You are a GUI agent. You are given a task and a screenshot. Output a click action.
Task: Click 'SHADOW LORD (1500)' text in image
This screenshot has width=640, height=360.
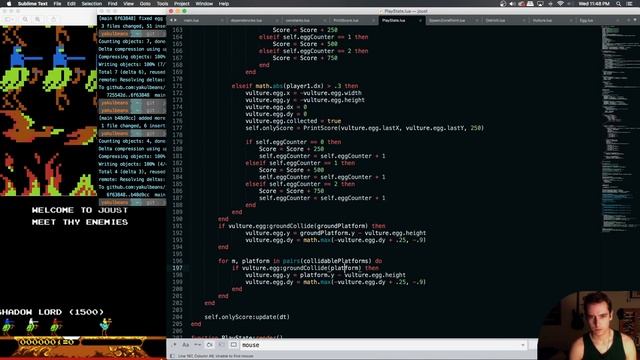coord(51,312)
